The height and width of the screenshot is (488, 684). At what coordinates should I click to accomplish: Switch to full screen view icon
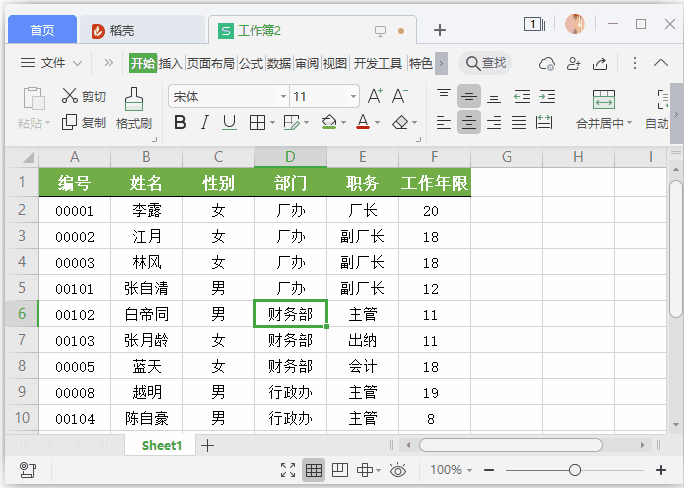tap(288, 470)
